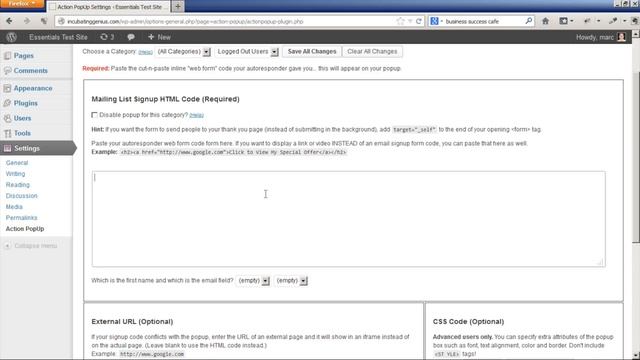Click the browser Back arrow button
Image resolution: width=640 pixels, height=360 pixels.
pyautogui.click(x=9, y=21)
